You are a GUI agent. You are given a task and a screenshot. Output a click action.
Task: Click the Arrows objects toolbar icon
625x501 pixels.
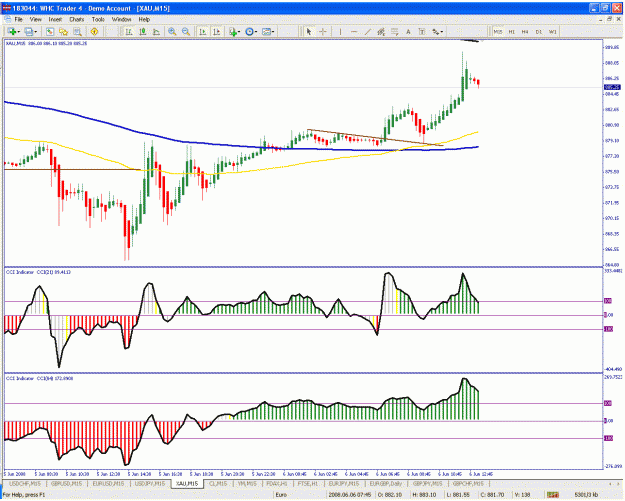coord(436,31)
